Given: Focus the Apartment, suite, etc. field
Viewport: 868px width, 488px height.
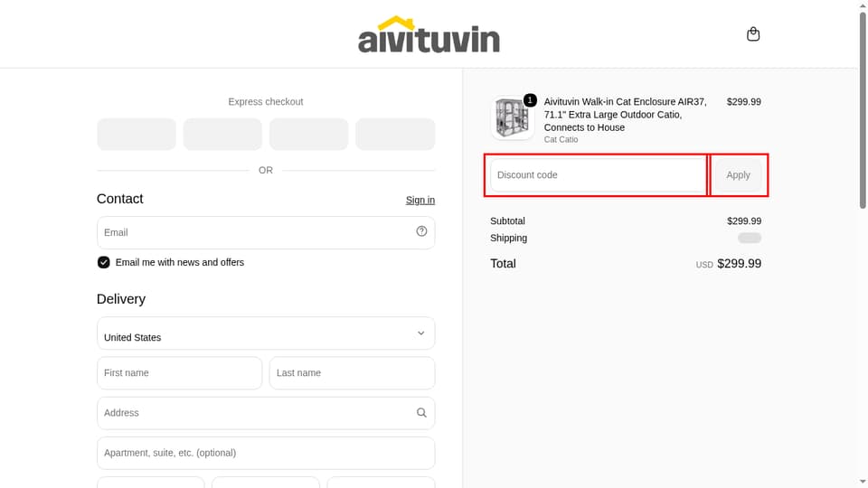Looking at the screenshot, I should coord(266,453).
